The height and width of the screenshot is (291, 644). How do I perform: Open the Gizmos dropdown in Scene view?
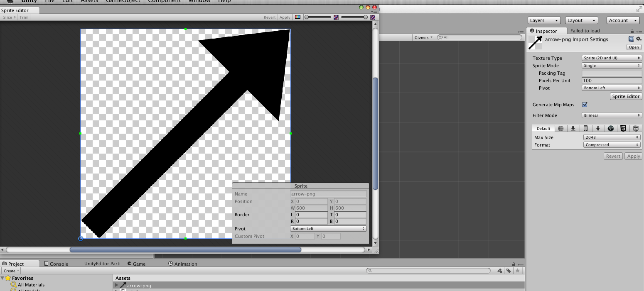[x=423, y=37]
